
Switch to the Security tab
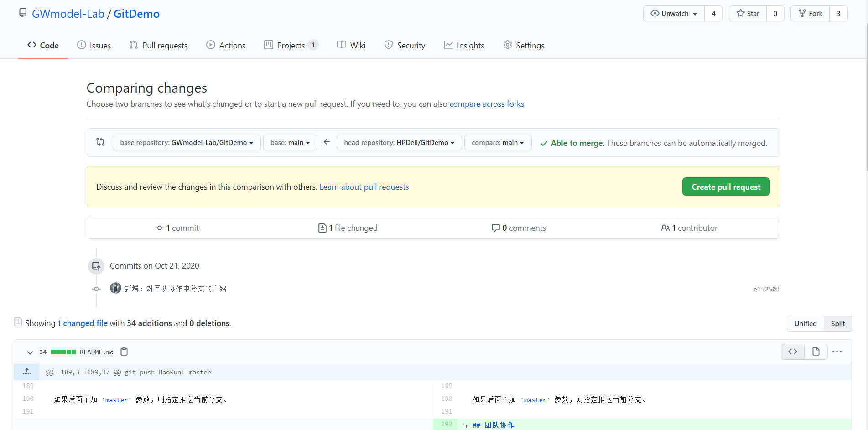pos(405,45)
